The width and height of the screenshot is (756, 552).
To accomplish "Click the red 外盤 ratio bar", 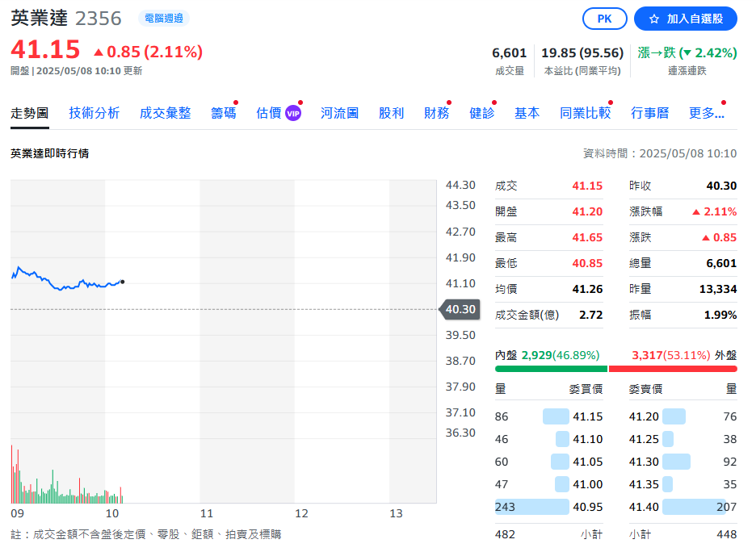I will click(673, 369).
